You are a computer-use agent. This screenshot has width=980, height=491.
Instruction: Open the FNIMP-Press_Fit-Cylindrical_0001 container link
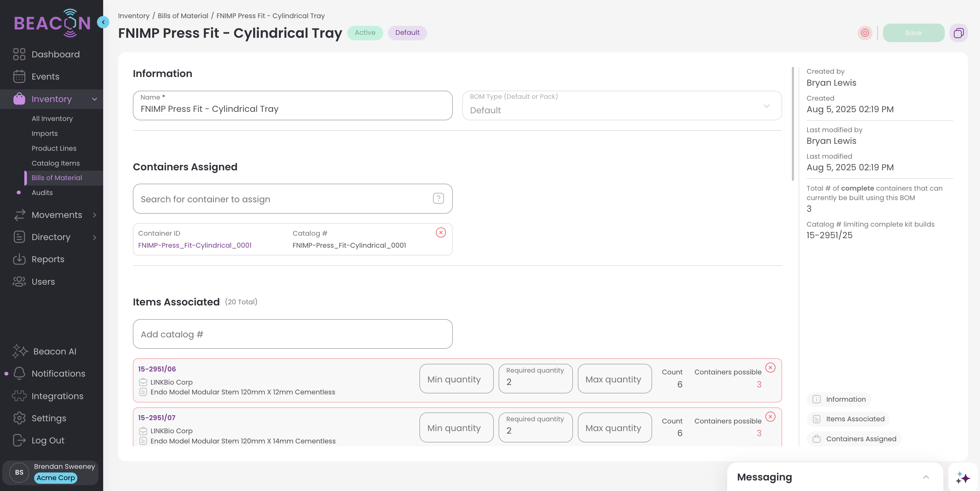click(x=194, y=245)
